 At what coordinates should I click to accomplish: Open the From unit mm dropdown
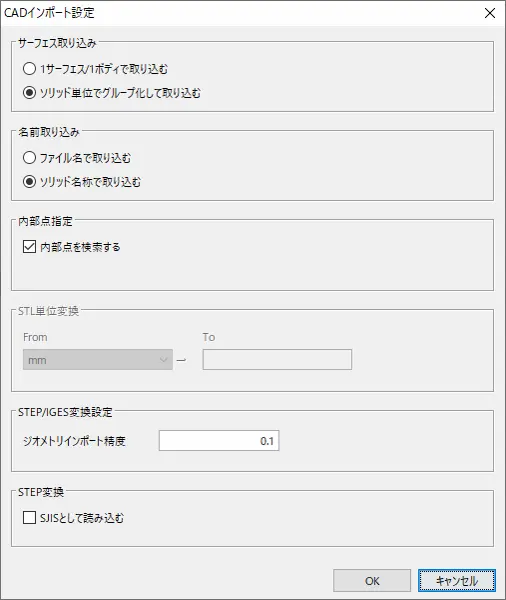tap(98, 360)
